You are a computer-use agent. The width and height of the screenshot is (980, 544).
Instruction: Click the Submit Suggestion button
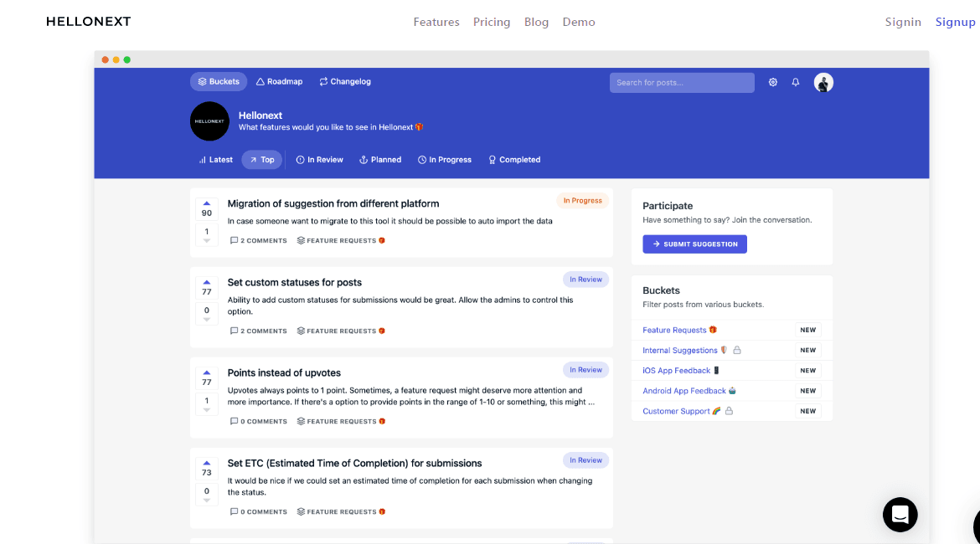694,244
